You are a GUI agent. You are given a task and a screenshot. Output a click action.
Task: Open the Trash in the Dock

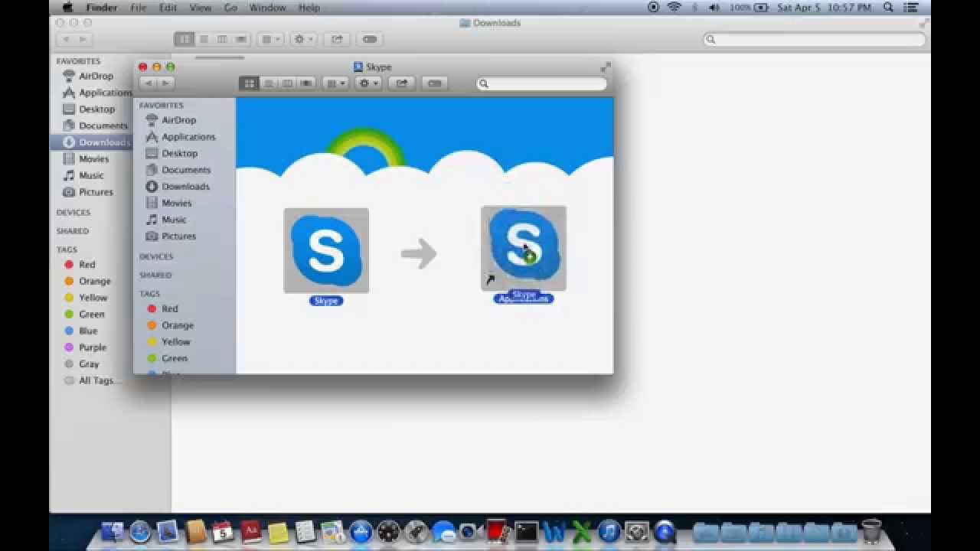coord(871,531)
